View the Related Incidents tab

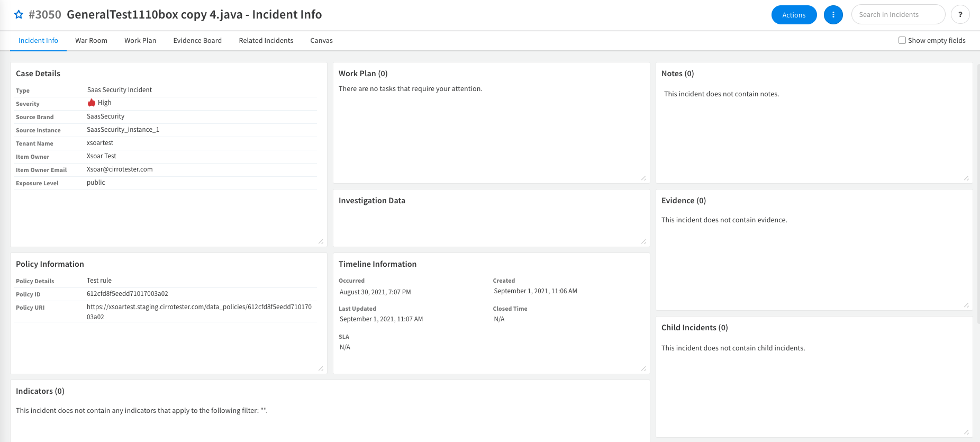266,41
